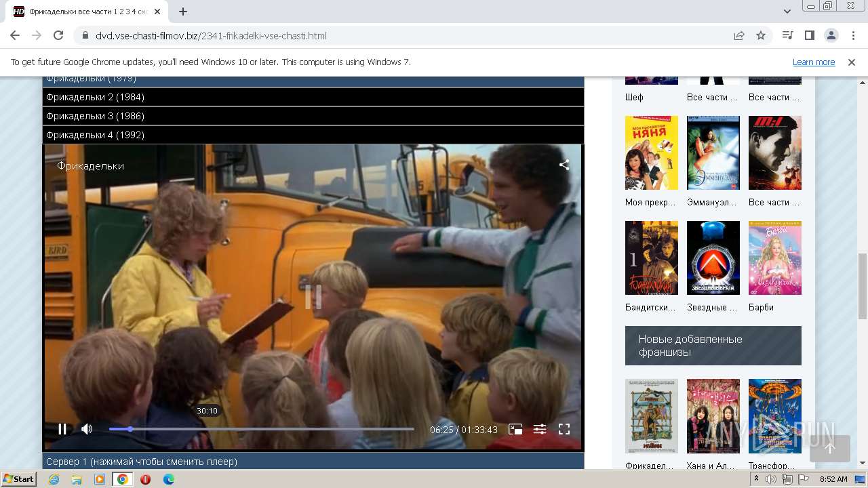The image size is (868, 488).
Task: Open Windows Media Player taskbar icon
Action: [x=100, y=479]
